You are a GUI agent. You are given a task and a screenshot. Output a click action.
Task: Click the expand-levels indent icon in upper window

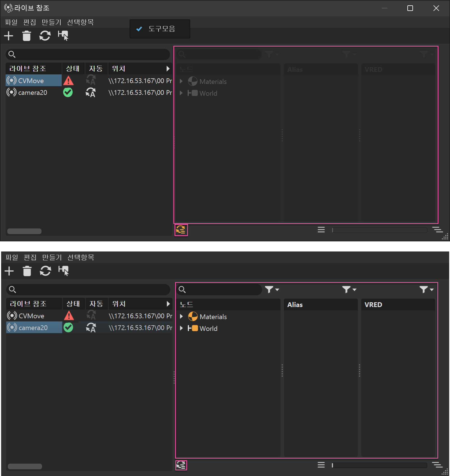coord(438,230)
